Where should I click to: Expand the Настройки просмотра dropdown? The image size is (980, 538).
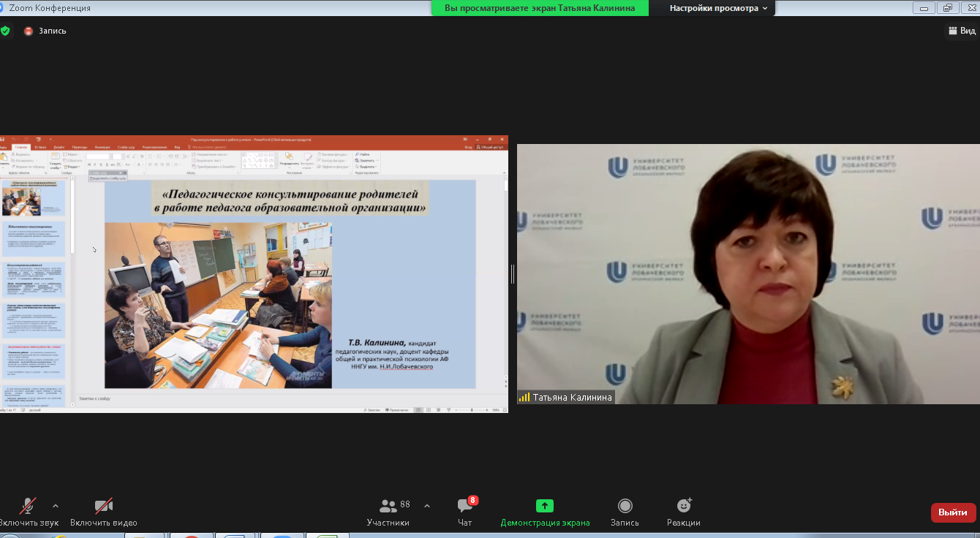tap(718, 8)
